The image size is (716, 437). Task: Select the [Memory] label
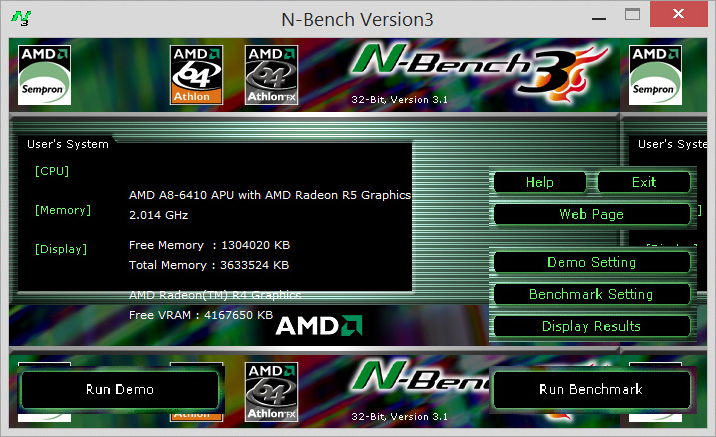(x=63, y=210)
